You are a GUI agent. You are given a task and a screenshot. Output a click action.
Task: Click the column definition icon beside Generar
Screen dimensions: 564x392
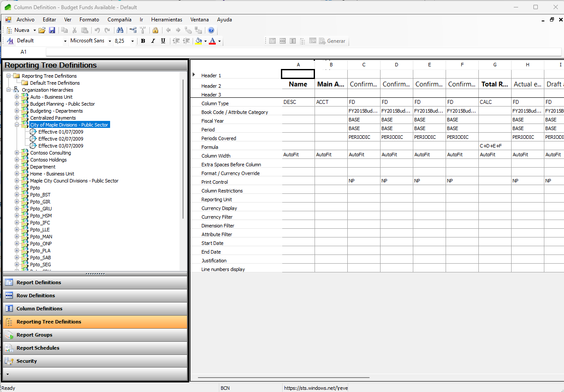point(293,41)
